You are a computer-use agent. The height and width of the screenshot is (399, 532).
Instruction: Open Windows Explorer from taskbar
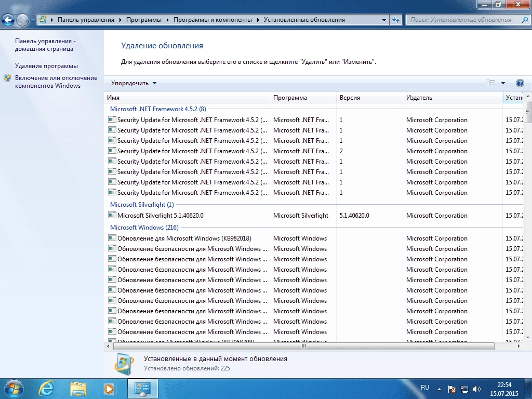78,389
